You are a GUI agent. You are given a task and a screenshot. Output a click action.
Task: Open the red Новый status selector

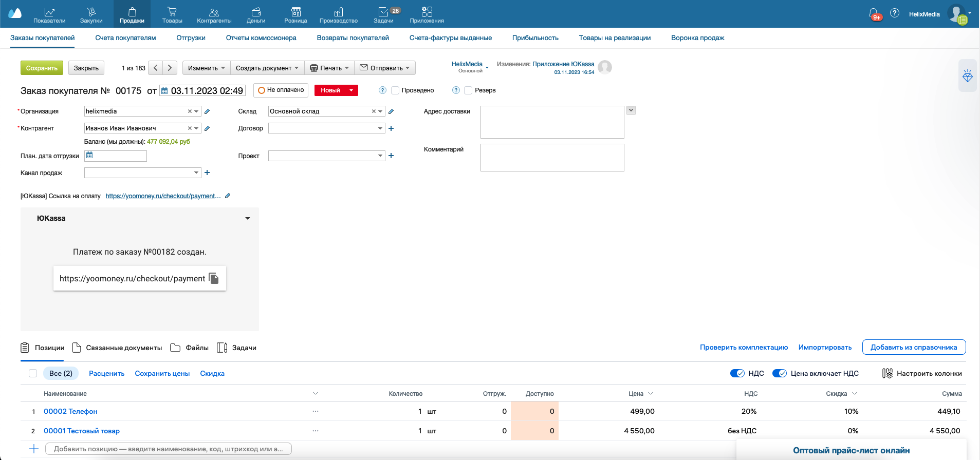[336, 90]
